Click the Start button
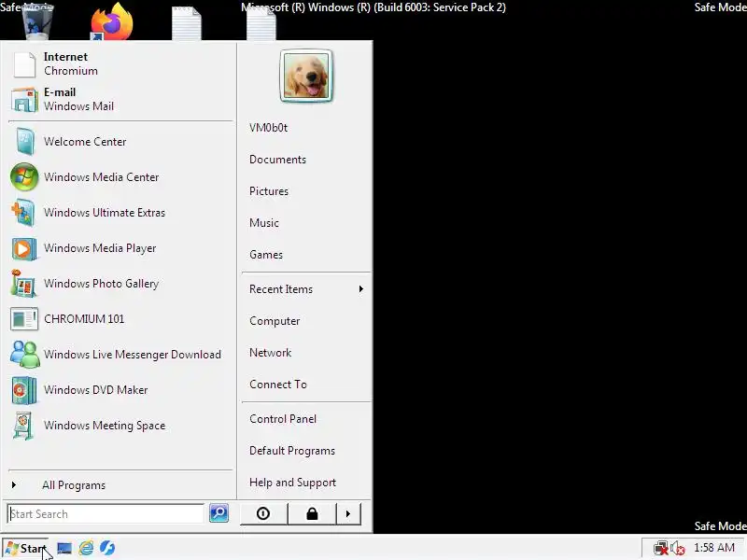Viewport: 747px width, 560px height. pos(26,549)
